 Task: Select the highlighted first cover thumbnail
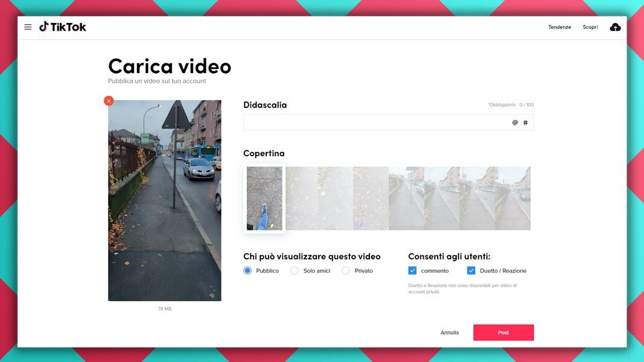click(264, 198)
